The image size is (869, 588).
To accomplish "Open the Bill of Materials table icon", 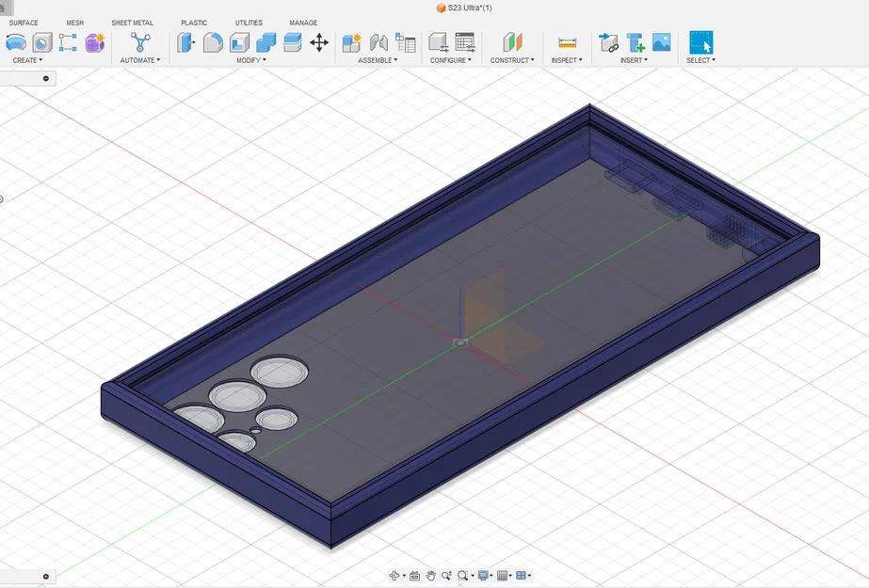I will click(x=406, y=42).
